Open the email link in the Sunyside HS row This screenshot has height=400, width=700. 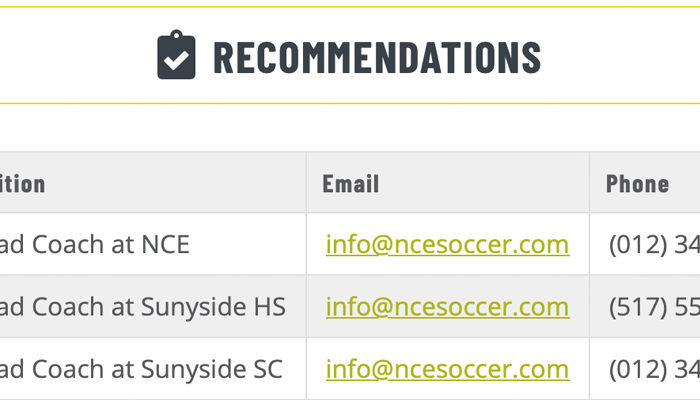click(447, 307)
